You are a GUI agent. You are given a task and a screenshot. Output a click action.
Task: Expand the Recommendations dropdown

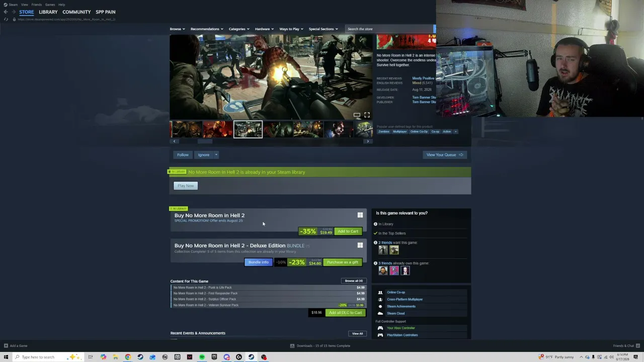click(207, 29)
